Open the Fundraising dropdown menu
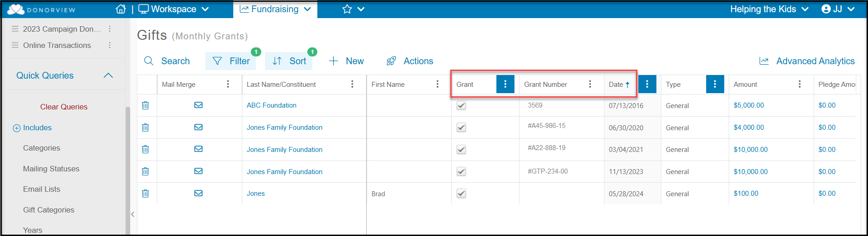The height and width of the screenshot is (236, 868). tap(275, 9)
